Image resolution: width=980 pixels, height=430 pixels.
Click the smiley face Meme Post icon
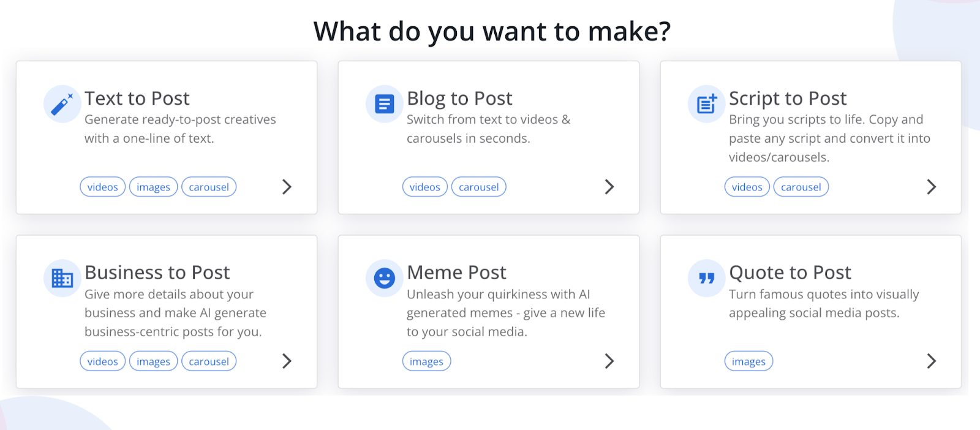tap(385, 278)
